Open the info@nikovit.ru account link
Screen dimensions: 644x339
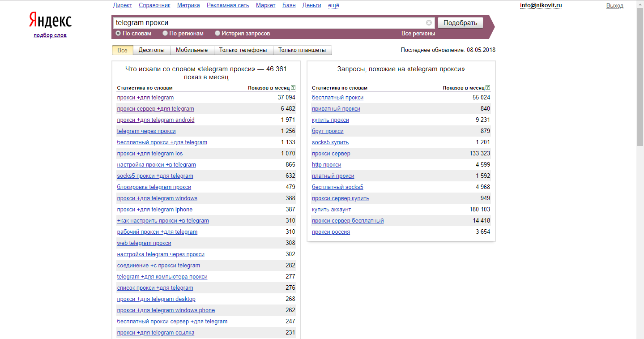tap(541, 5)
